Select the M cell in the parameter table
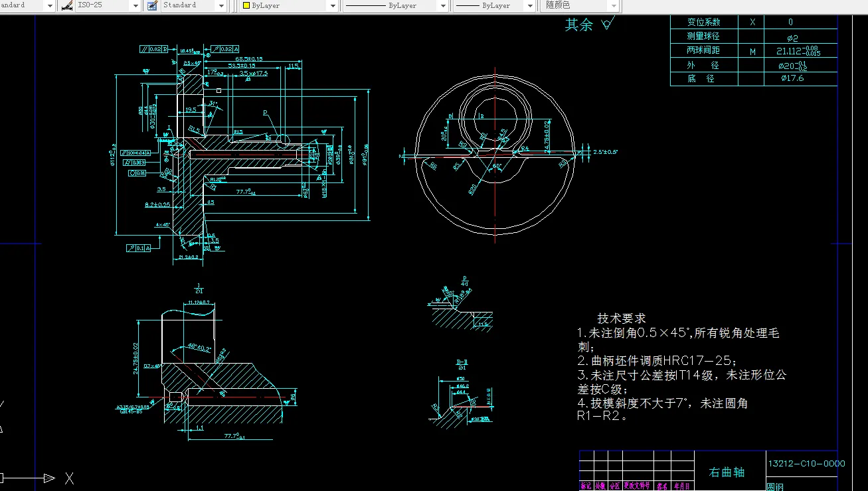 tap(752, 51)
